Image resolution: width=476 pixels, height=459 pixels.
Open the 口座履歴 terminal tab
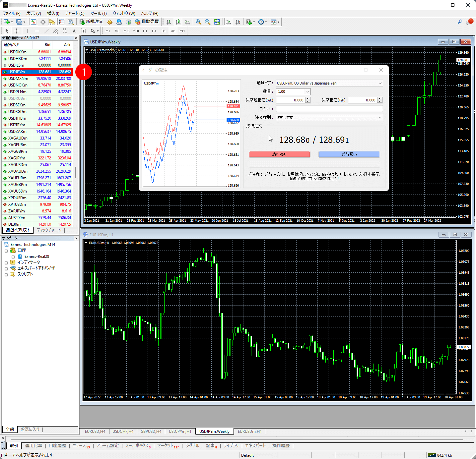pos(57,446)
